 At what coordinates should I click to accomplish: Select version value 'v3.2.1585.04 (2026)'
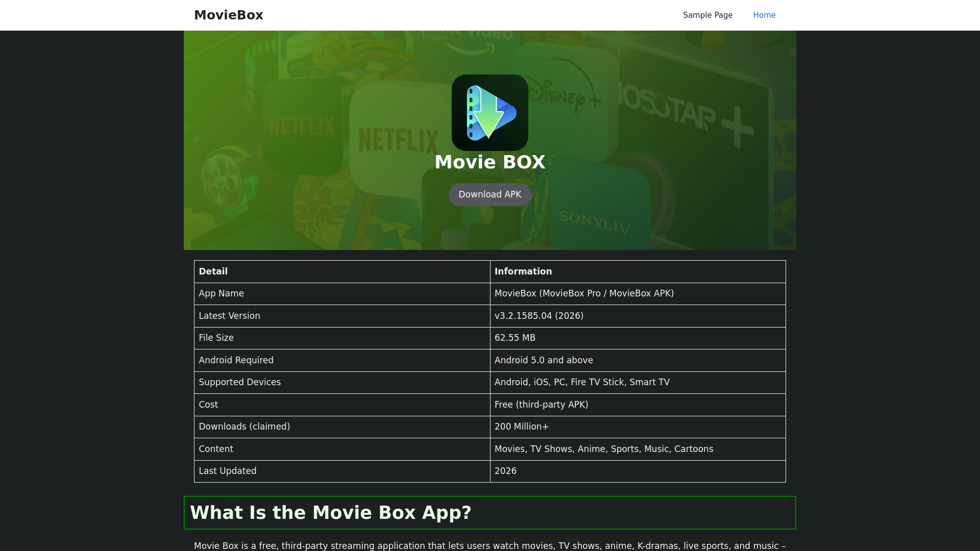[x=638, y=316]
